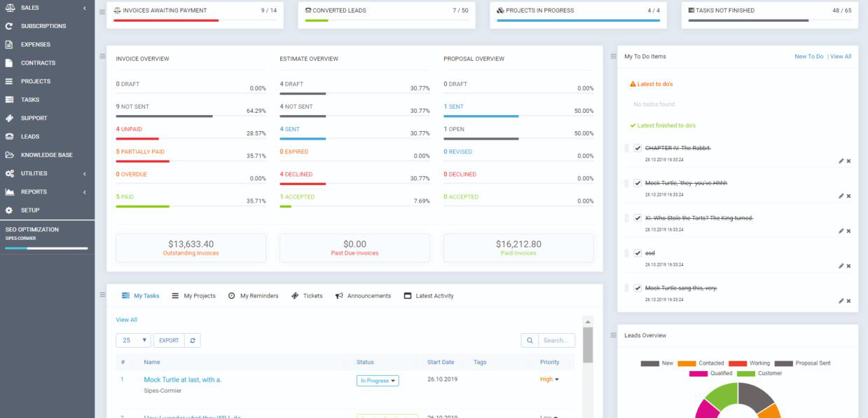
Task: Click the Knowledge Base folder icon
Action: (9, 155)
